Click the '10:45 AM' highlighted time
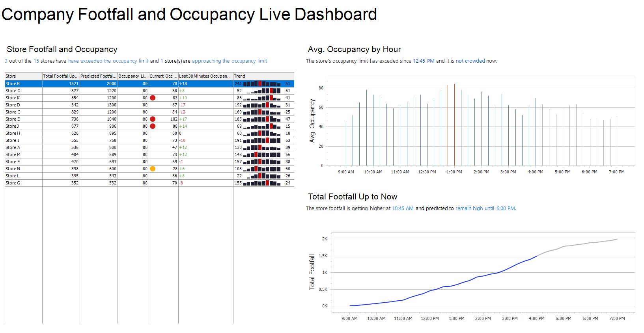This screenshot has width=644, height=333. [x=403, y=208]
